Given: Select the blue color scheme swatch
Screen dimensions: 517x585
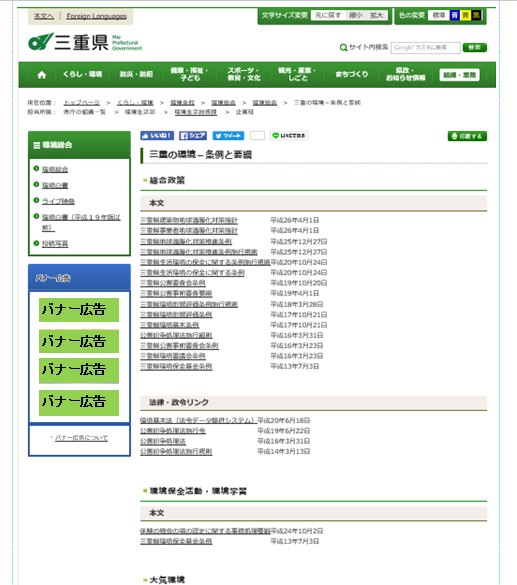Looking at the screenshot, I should tap(455, 15).
